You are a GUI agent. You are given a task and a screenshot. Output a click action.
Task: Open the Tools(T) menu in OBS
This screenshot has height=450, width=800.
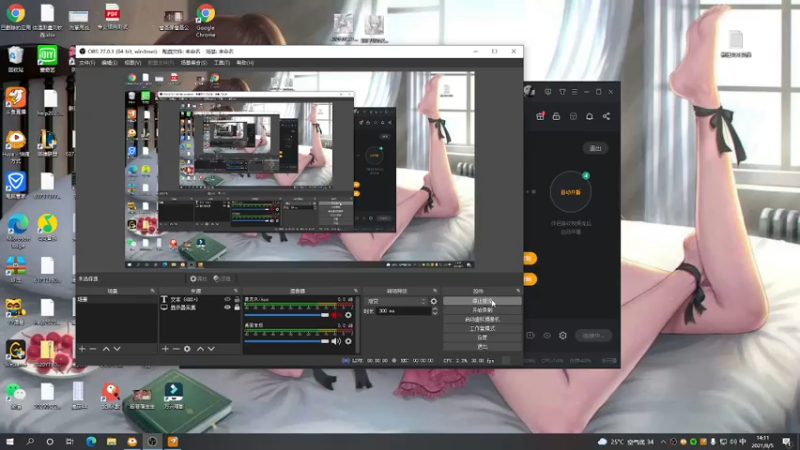[221, 63]
